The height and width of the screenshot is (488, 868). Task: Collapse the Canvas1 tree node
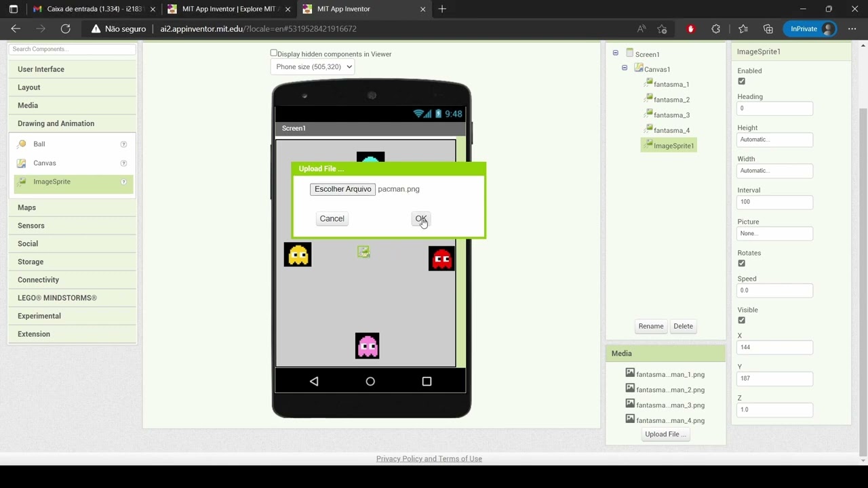point(625,68)
